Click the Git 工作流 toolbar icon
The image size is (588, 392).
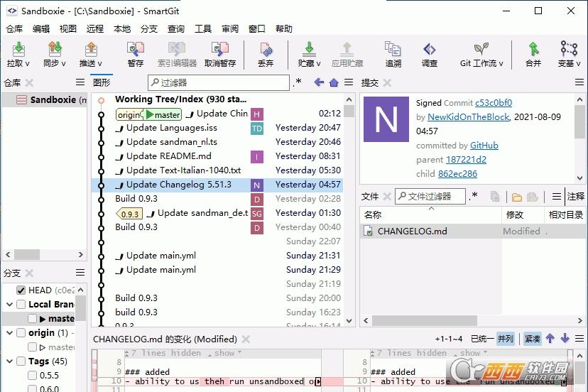(481, 49)
